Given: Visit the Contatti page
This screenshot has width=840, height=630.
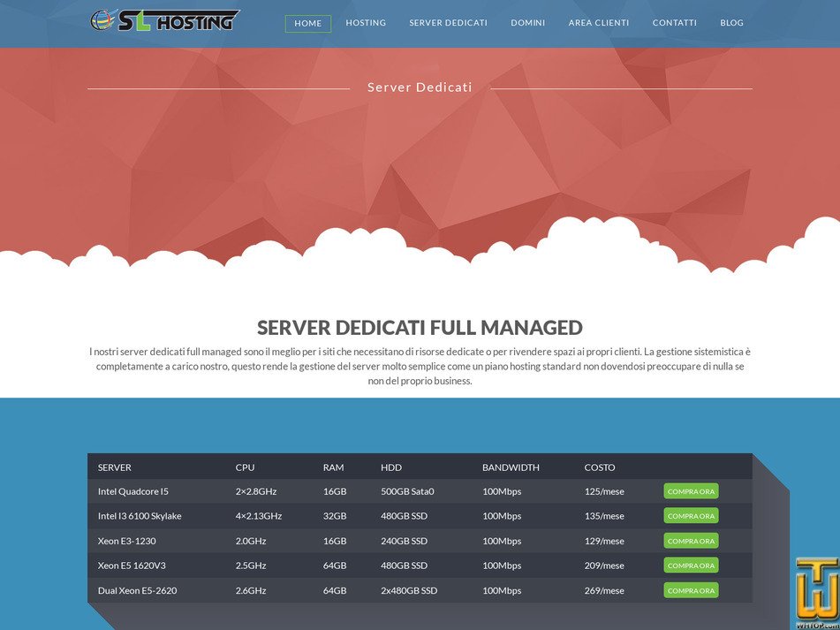Looking at the screenshot, I should (675, 23).
